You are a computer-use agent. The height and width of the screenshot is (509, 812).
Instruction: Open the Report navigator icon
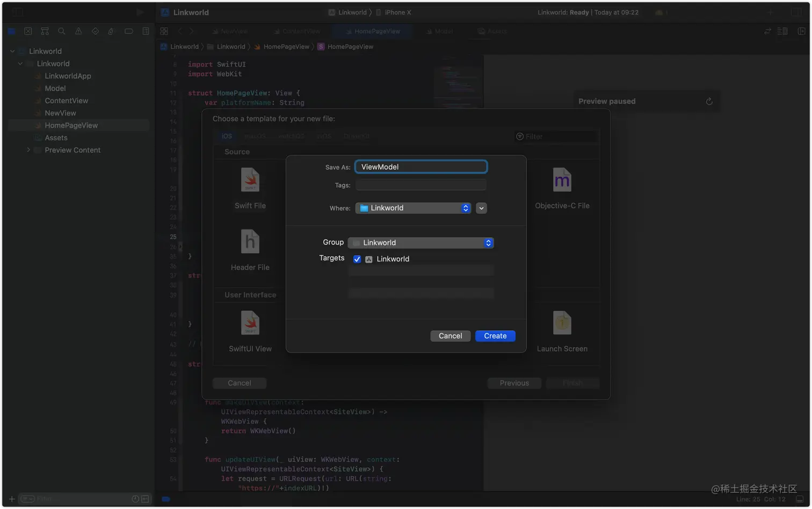coord(146,31)
